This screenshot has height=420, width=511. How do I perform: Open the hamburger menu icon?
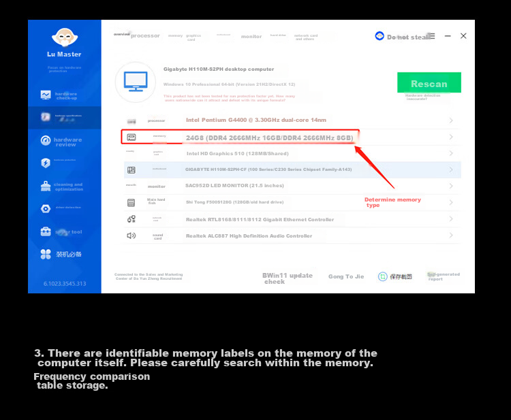point(432,36)
